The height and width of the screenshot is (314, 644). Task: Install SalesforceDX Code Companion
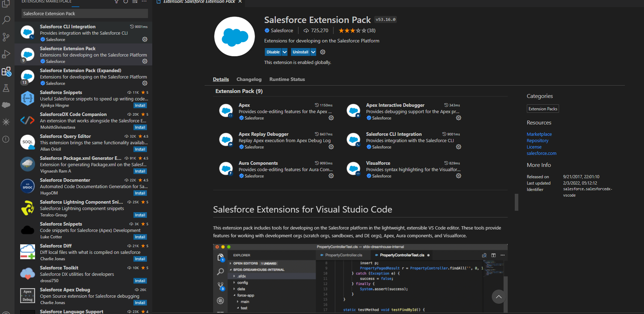click(x=140, y=127)
